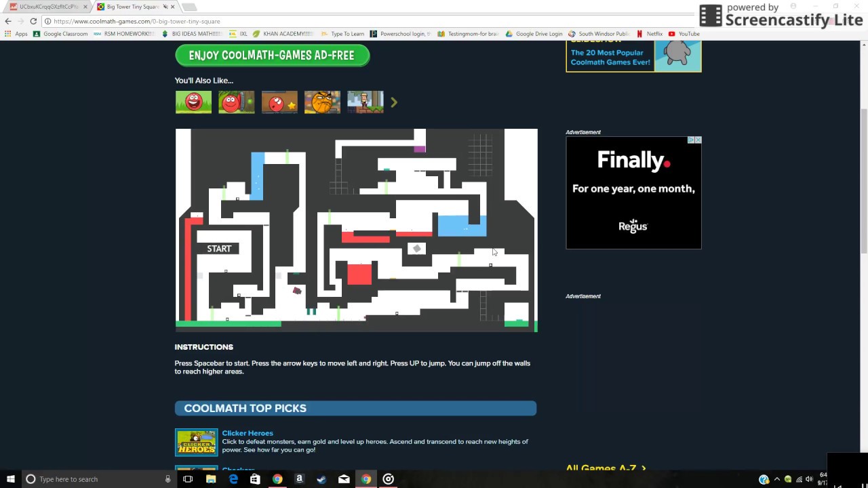Switch to the UCbxuKCrqq tab

47,7
